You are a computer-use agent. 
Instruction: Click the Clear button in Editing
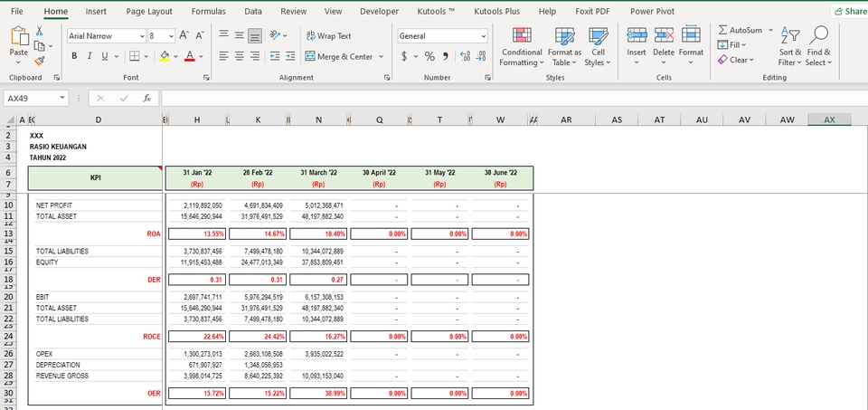736,60
